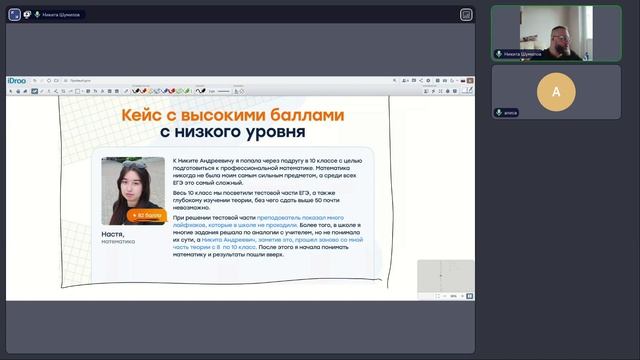The height and width of the screenshot is (360, 640).
Task: Click the presenter icon beside the grid button
Action: [27, 15]
